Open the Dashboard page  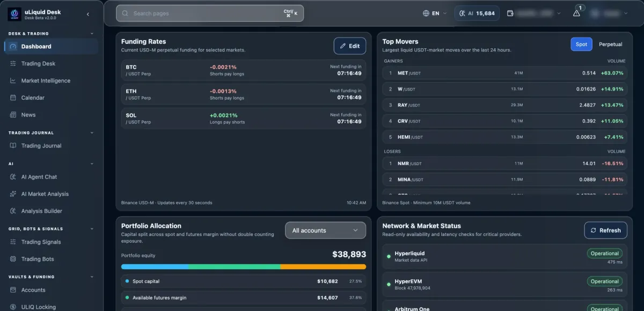(51, 47)
